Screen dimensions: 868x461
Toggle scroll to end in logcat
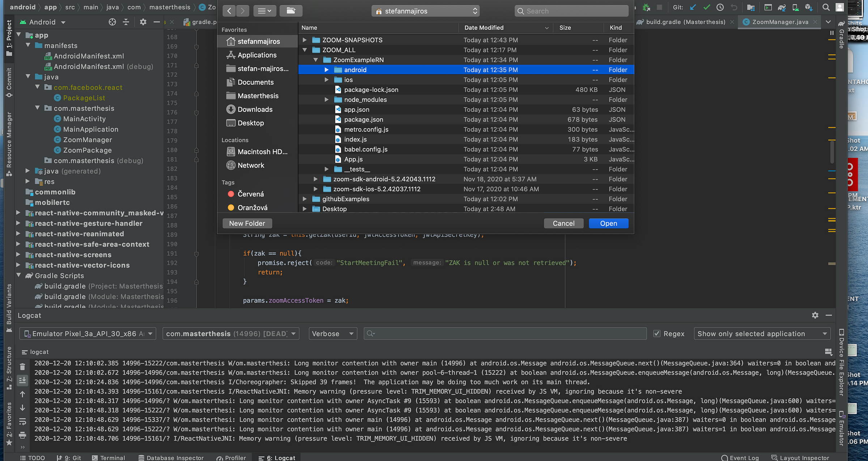tap(22, 380)
